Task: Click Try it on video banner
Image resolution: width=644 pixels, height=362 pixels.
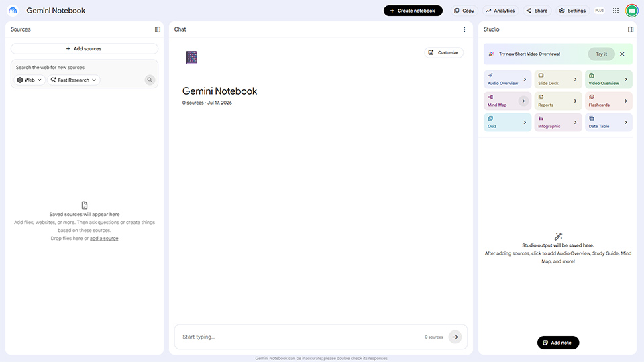Action: (x=601, y=54)
